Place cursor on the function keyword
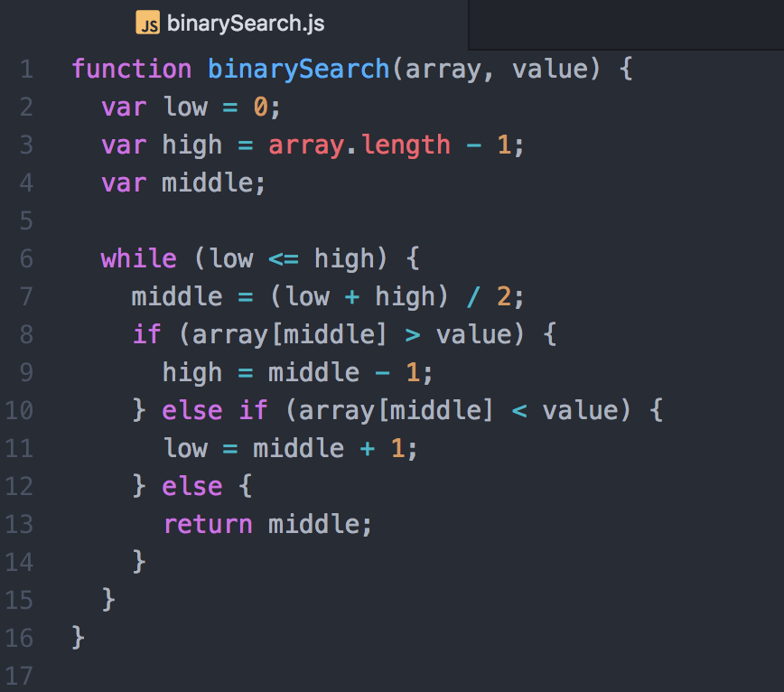 point(131,69)
